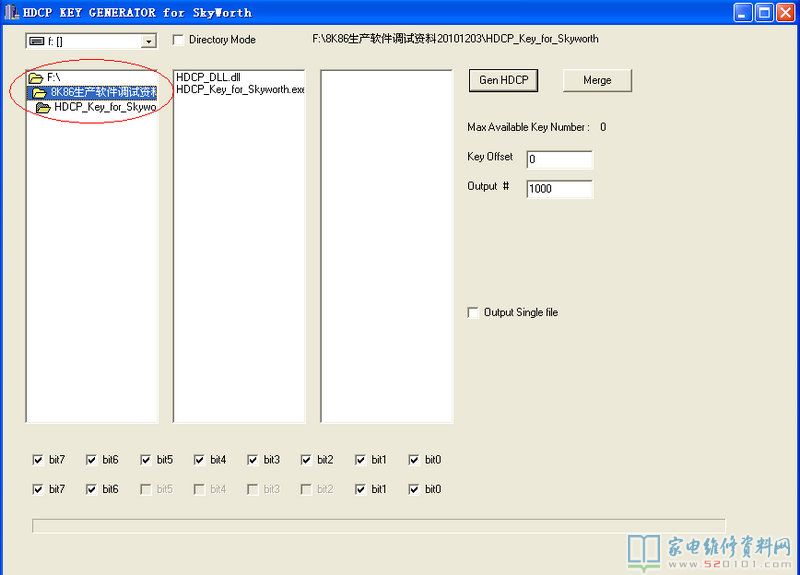The width and height of the screenshot is (800, 575).
Task: Uncheck bit0 in the first row
Action: tap(414, 460)
